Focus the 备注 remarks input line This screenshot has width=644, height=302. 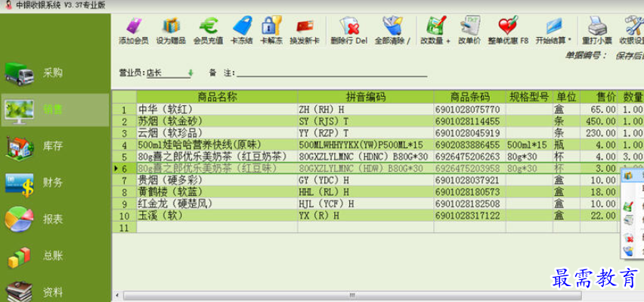click(x=332, y=73)
